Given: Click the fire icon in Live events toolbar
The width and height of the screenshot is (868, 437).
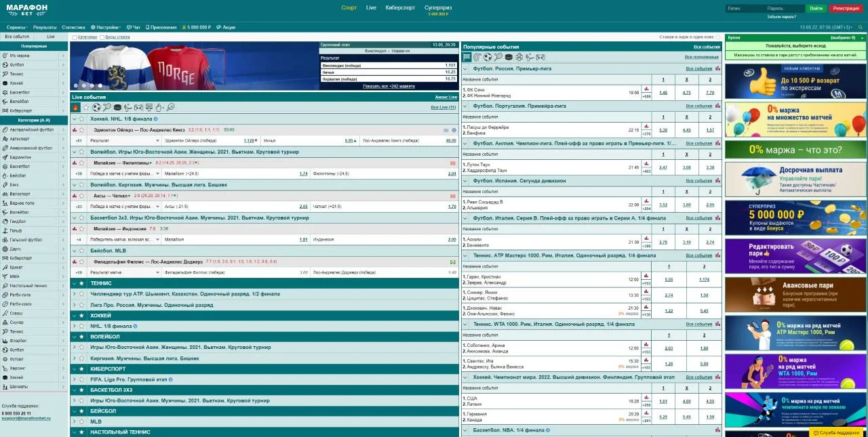Looking at the screenshot, I should pos(75,107).
